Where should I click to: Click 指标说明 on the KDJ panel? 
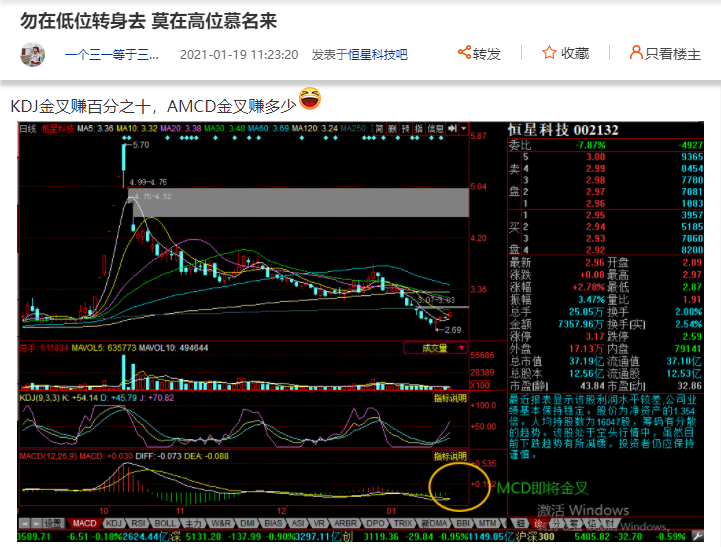[450, 398]
